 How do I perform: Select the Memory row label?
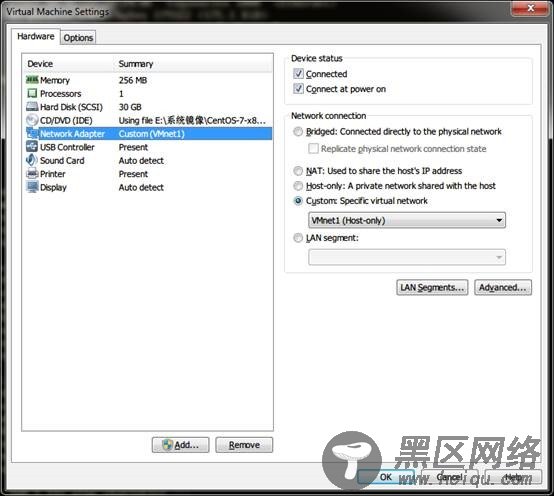55,80
